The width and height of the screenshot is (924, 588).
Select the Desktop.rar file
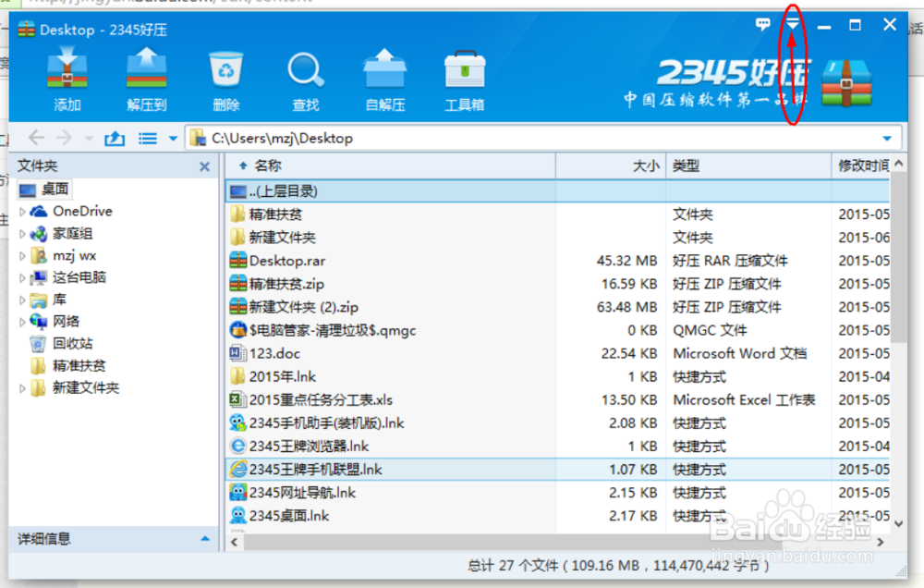[557, 261]
